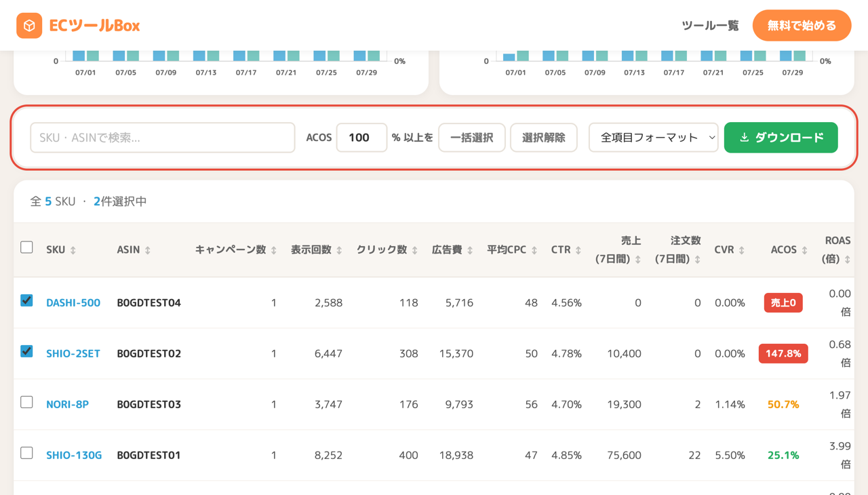Sort by ASIN column sort icon

point(148,250)
